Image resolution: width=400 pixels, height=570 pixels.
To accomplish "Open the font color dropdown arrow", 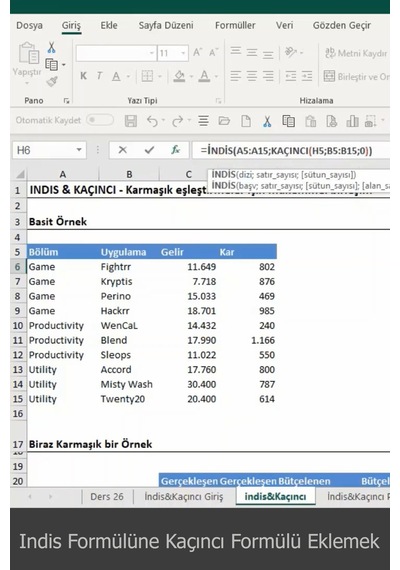I will (216, 76).
